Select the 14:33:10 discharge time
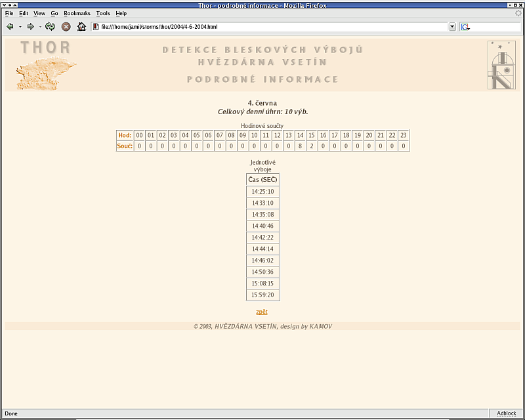 pyautogui.click(x=263, y=203)
